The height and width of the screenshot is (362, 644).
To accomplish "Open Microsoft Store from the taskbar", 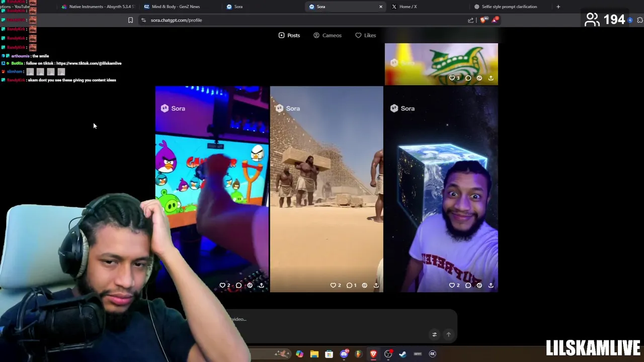I will [329, 354].
